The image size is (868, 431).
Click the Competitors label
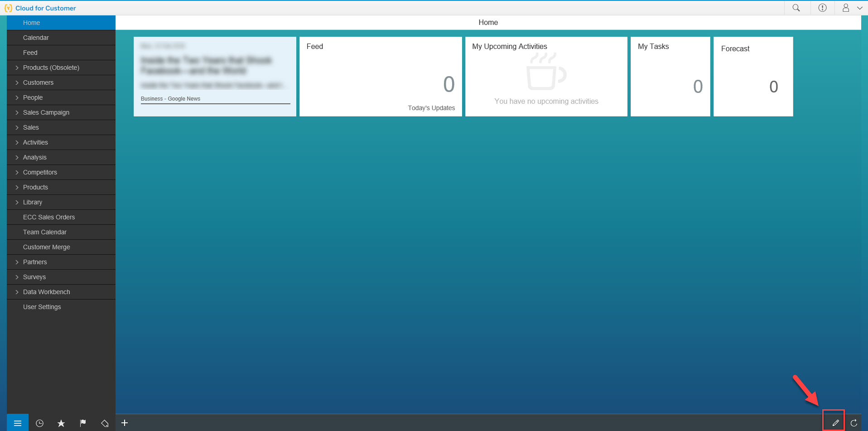click(x=40, y=172)
